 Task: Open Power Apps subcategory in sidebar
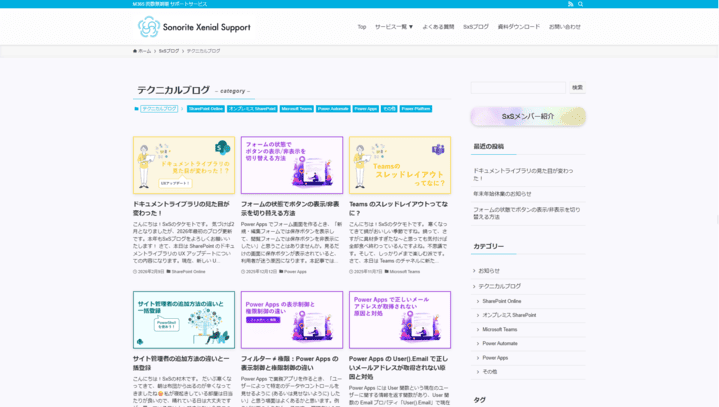pos(495,358)
